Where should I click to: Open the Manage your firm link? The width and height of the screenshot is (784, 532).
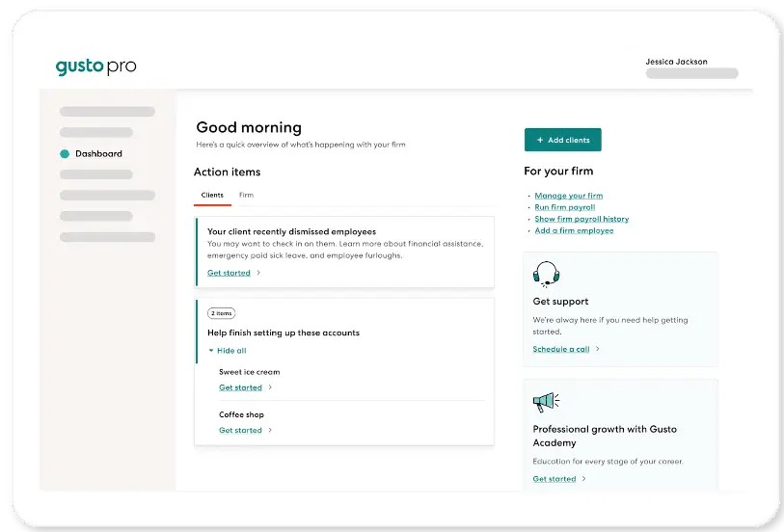coord(568,196)
